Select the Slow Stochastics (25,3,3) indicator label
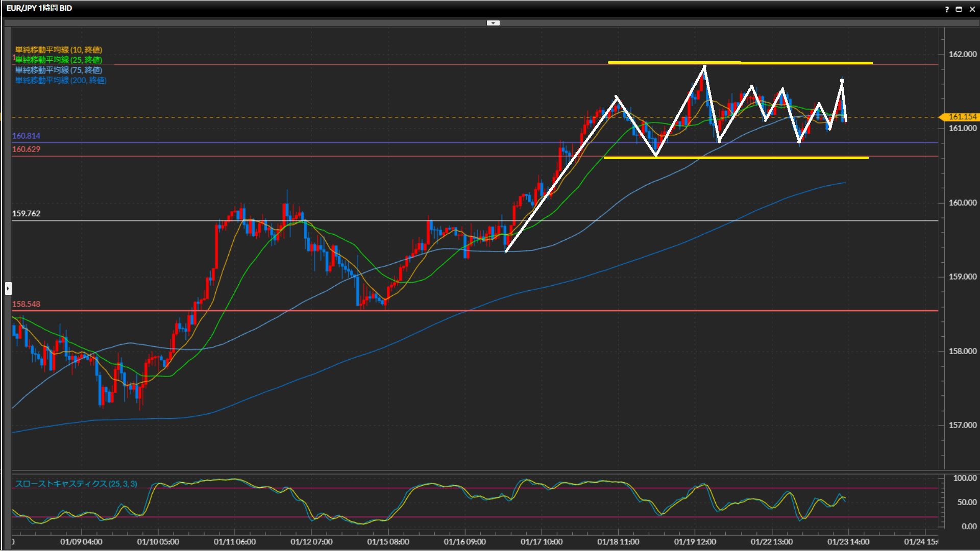Screen dimensions: 980x551 click(76, 484)
